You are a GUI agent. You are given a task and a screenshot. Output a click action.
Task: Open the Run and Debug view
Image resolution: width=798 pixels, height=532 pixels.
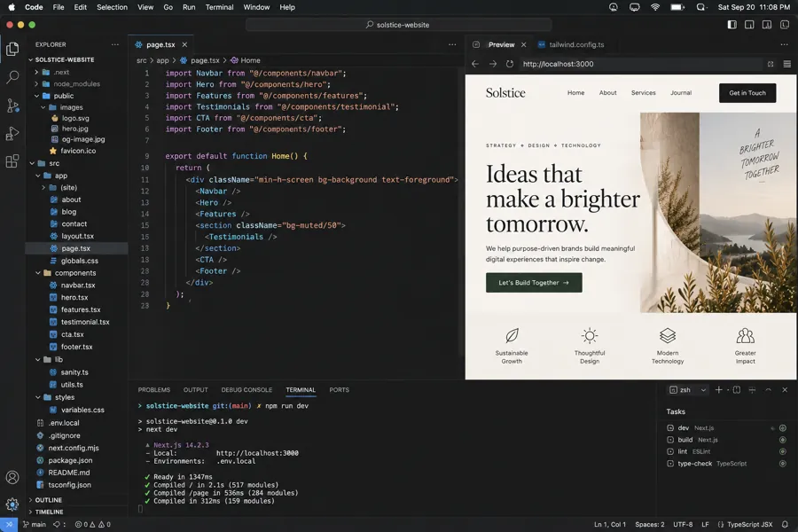coord(12,133)
